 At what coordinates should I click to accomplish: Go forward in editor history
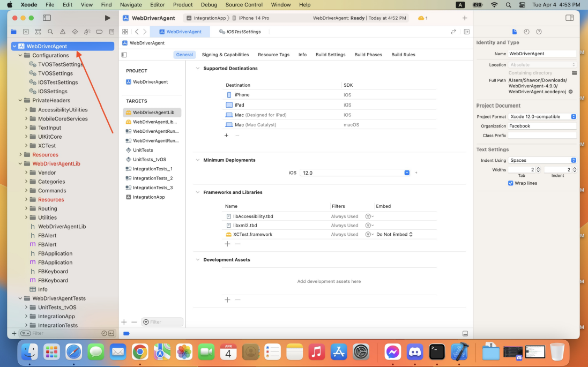(x=145, y=32)
